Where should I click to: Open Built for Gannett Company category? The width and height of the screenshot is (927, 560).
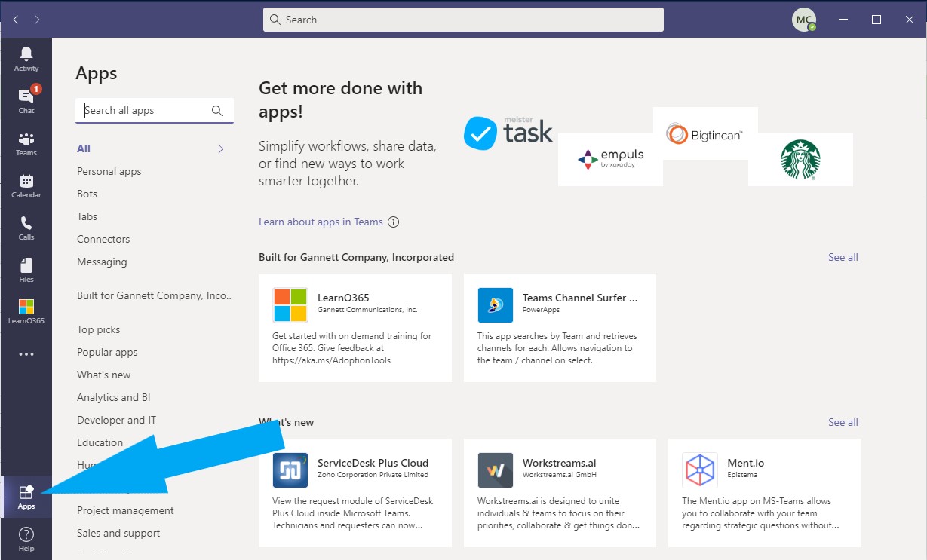(x=155, y=295)
